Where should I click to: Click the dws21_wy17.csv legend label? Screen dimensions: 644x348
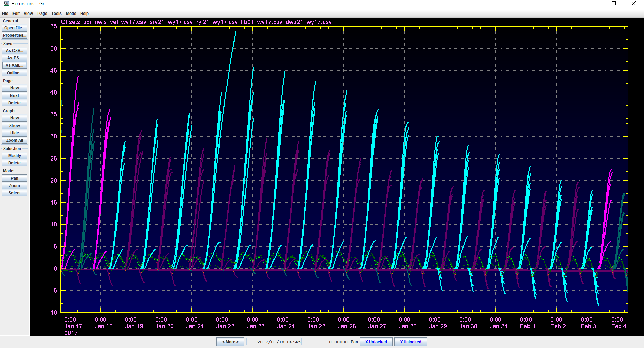[309, 22]
